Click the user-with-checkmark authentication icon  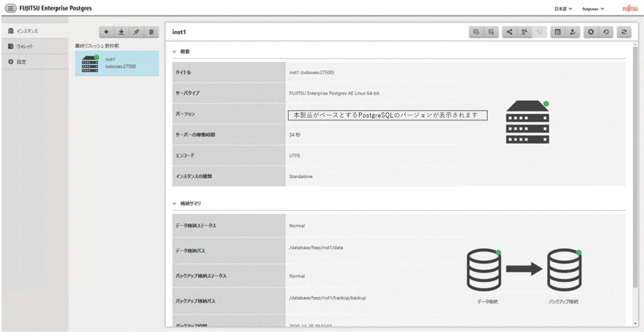point(572,32)
